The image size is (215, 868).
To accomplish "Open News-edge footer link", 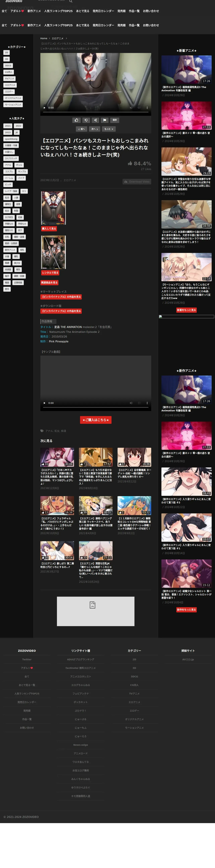I will 81,745.
